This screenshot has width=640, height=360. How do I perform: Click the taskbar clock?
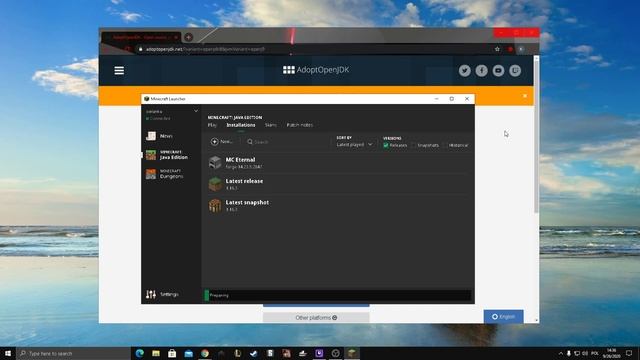(611, 353)
